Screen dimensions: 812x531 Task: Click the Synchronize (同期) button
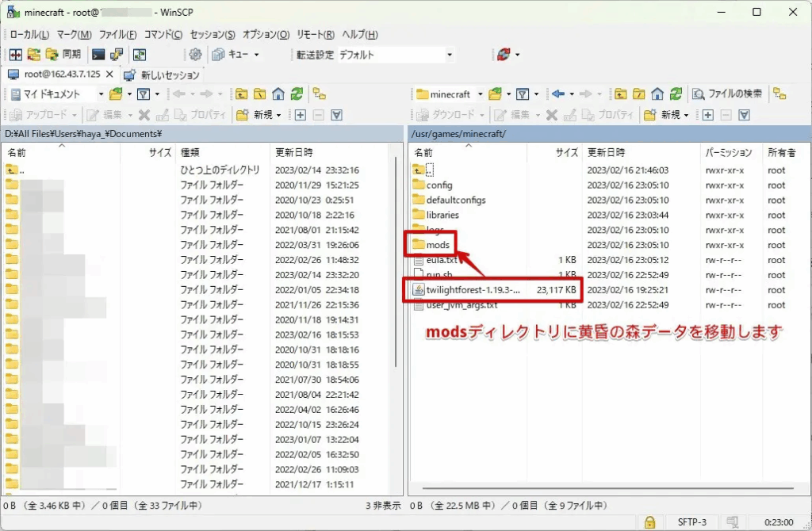(63, 55)
